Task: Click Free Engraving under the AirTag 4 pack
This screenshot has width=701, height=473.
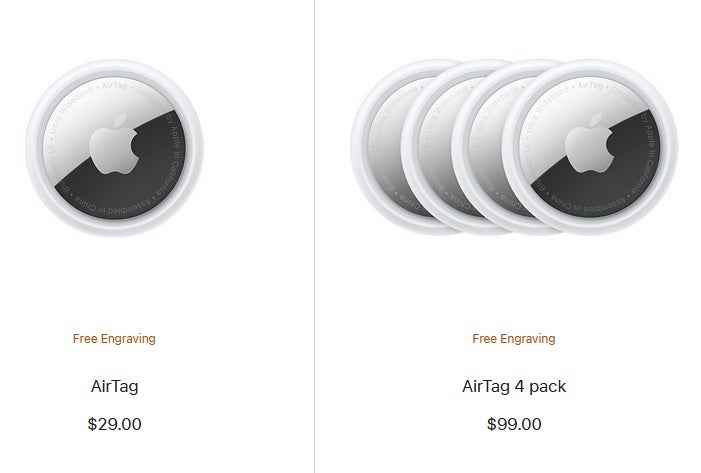Action: click(x=514, y=338)
